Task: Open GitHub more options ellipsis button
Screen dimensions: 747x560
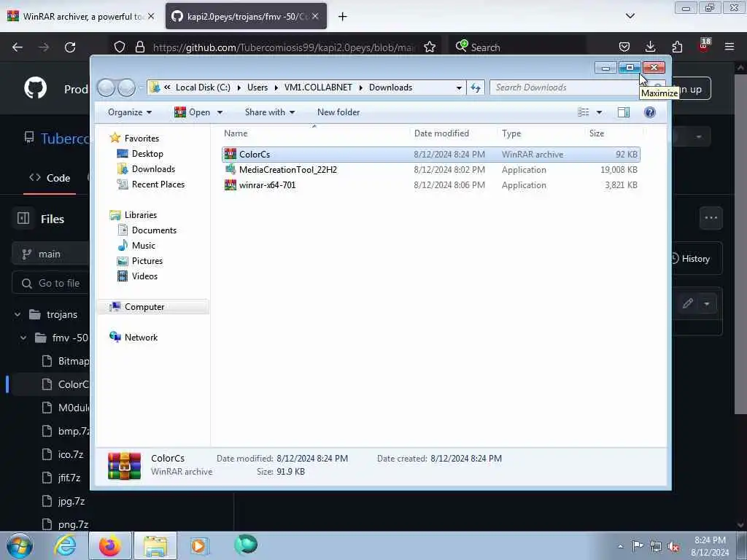Action: coord(711,218)
